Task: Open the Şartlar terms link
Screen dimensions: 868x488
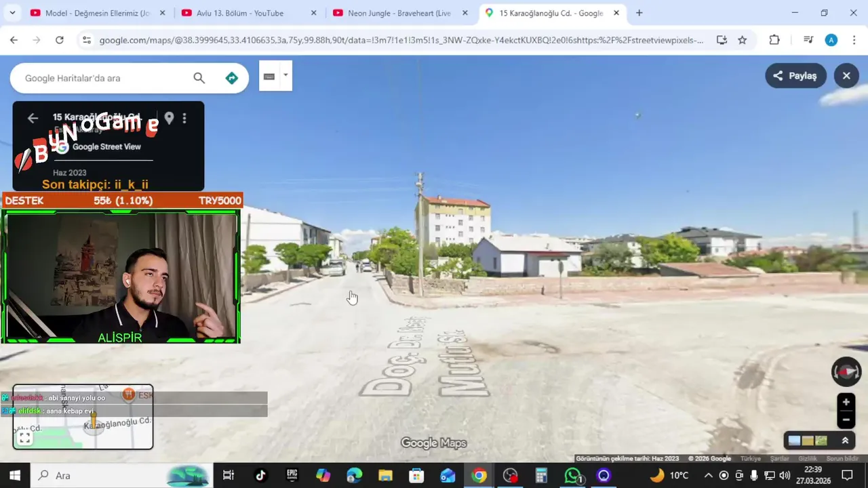Action: click(x=780, y=459)
